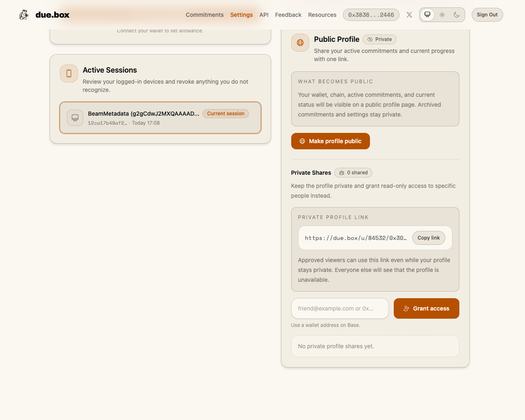Click the 0 shared people badge
This screenshot has height=420, width=525.
coord(353,173)
